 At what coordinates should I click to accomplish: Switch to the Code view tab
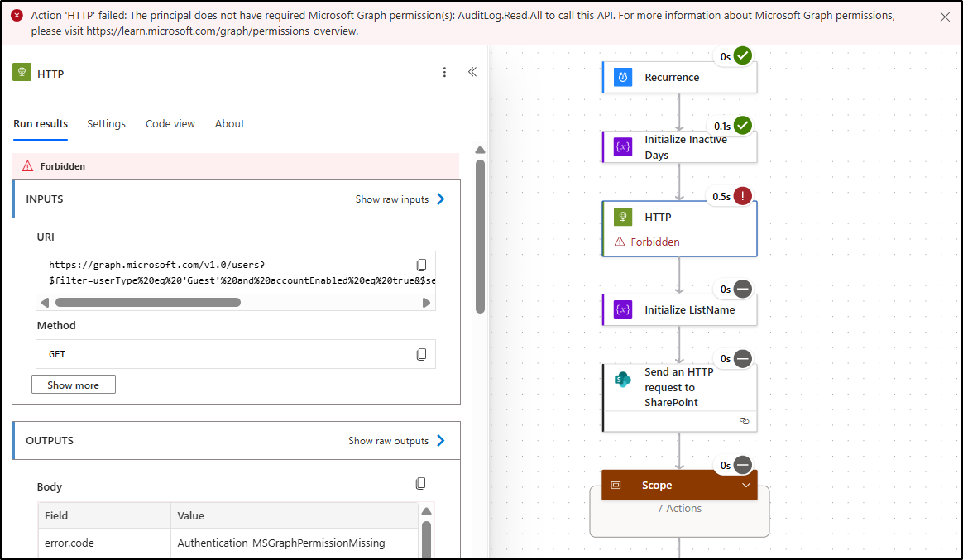[x=170, y=123]
